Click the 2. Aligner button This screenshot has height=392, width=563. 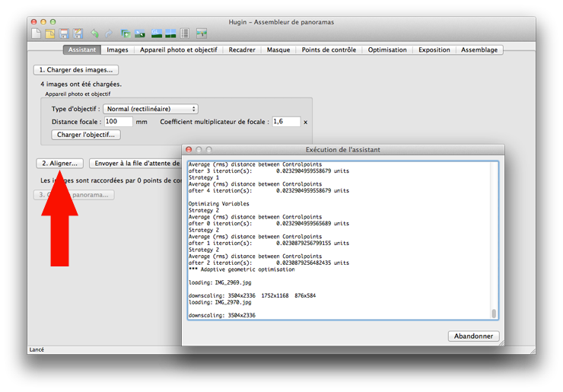(59, 163)
